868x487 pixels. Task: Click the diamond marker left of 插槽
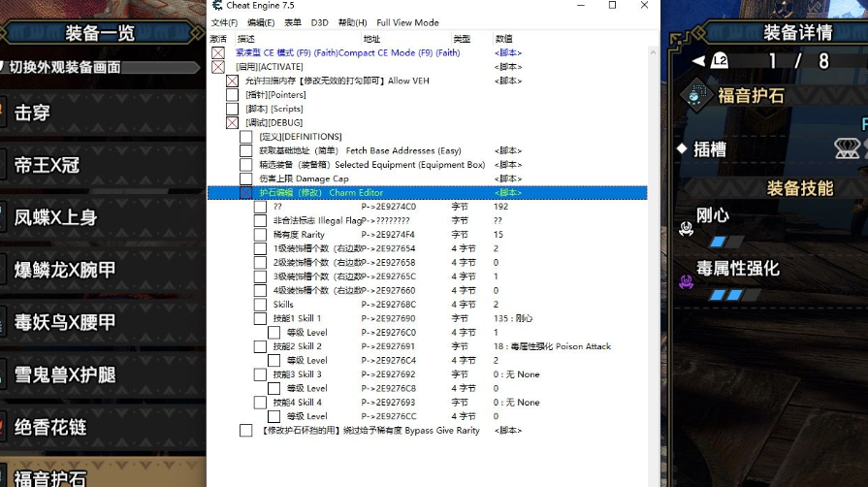click(681, 149)
